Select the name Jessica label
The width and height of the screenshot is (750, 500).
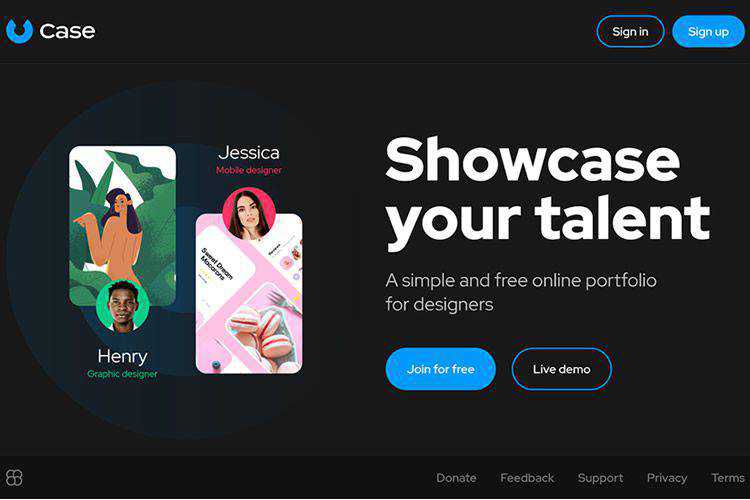[249, 153]
